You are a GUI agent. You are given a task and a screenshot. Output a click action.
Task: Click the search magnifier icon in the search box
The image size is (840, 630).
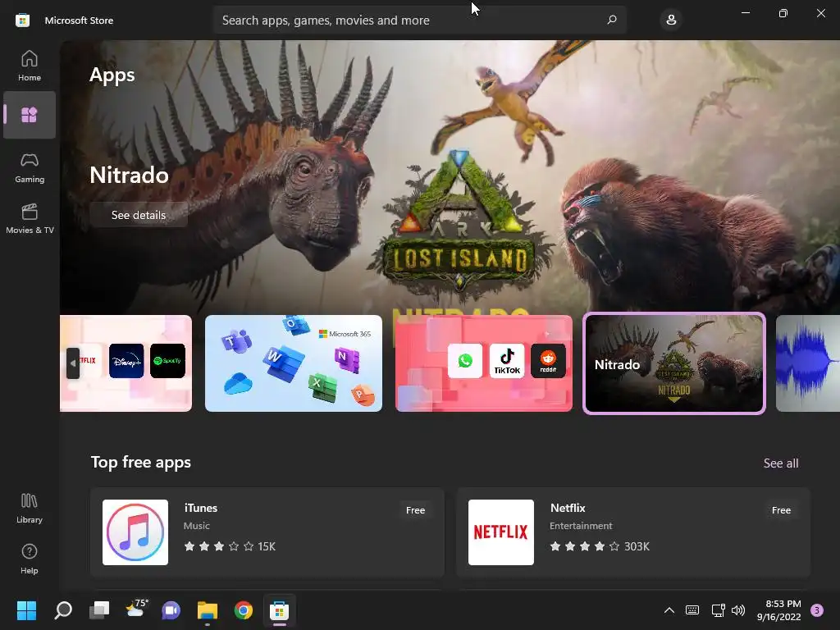point(612,21)
